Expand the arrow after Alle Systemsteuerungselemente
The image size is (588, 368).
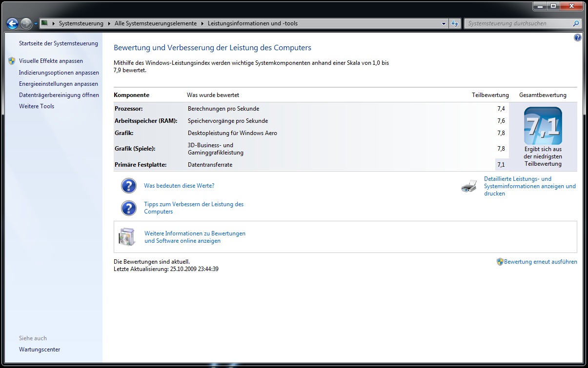[x=203, y=23]
